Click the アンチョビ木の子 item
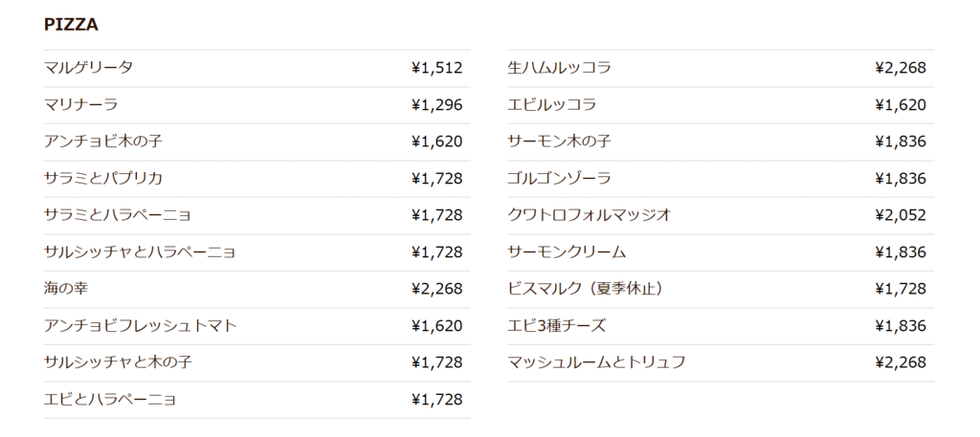Screen dimensions: 980x437 click(x=103, y=142)
